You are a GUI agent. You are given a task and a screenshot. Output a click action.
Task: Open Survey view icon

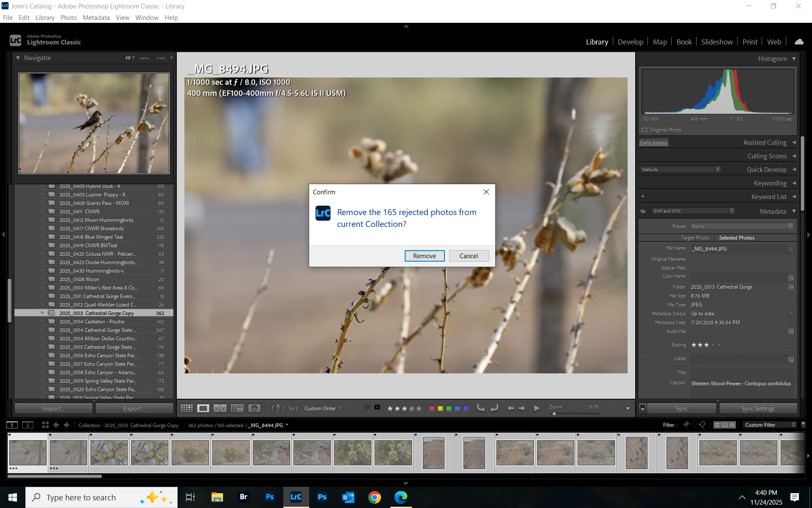tap(237, 409)
